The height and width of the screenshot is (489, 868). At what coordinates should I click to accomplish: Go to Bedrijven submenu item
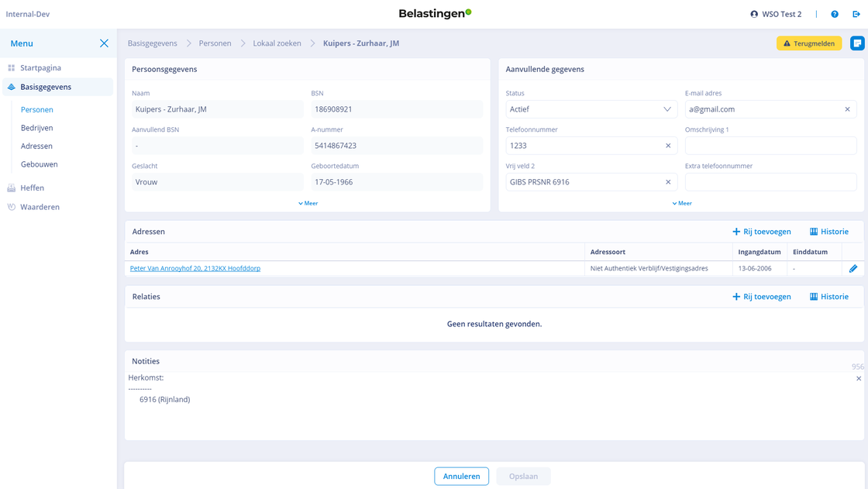tap(37, 128)
